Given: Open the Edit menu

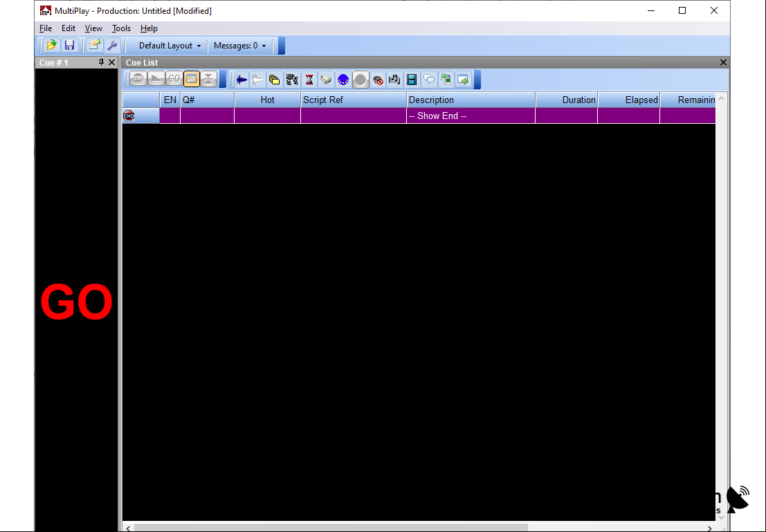Looking at the screenshot, I should point(69,28).
